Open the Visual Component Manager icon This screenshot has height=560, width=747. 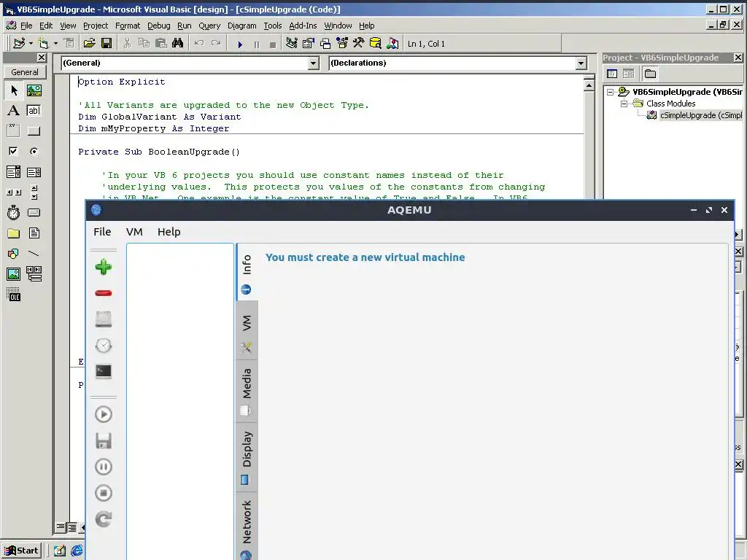(392, 44)
